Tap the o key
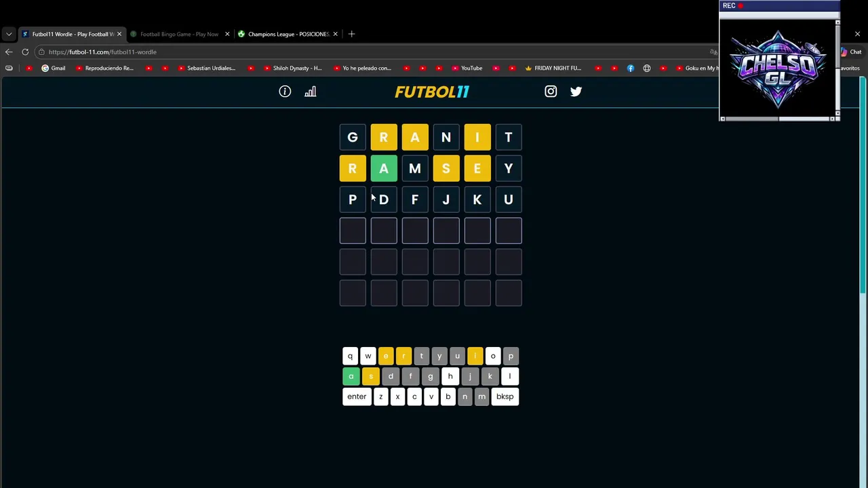Viewport: 868px width, 488px height. (493, 356)
